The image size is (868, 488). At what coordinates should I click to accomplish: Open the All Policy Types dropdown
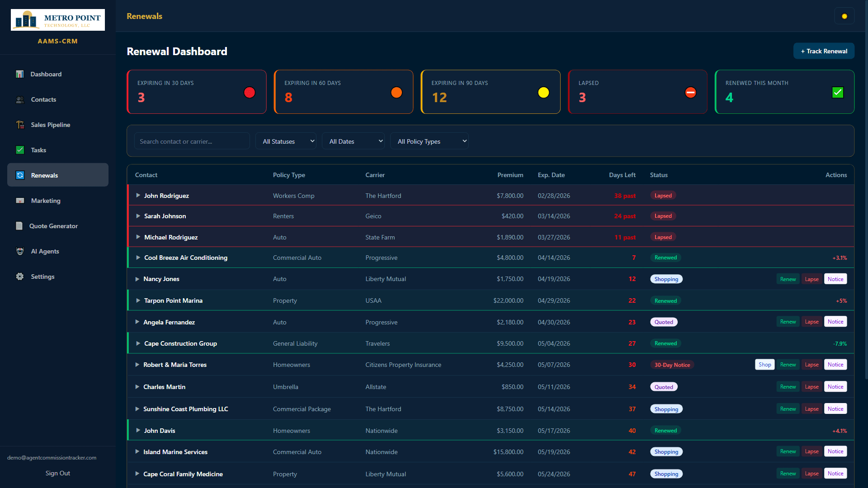tap(429, 141)
